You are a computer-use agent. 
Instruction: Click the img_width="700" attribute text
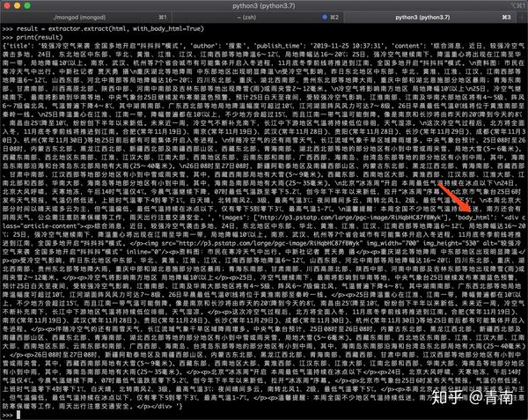point(392,243)
